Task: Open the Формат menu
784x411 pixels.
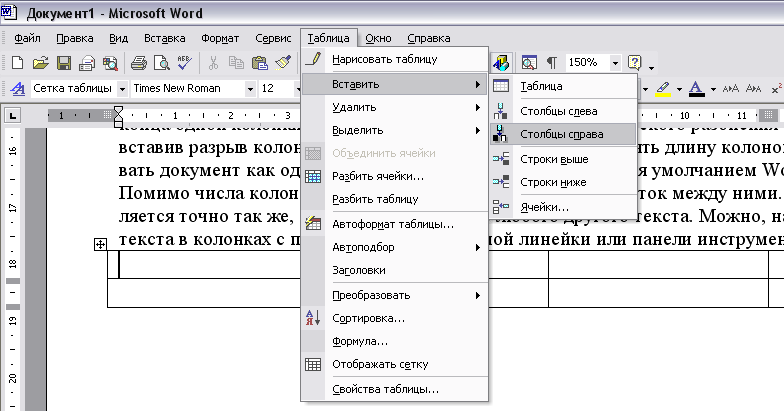Action: (220, 38)
